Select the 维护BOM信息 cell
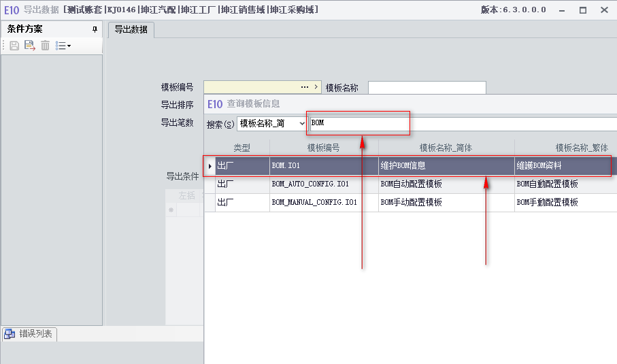This screenshot has height=364, width=617. click(x=446, y=166)
